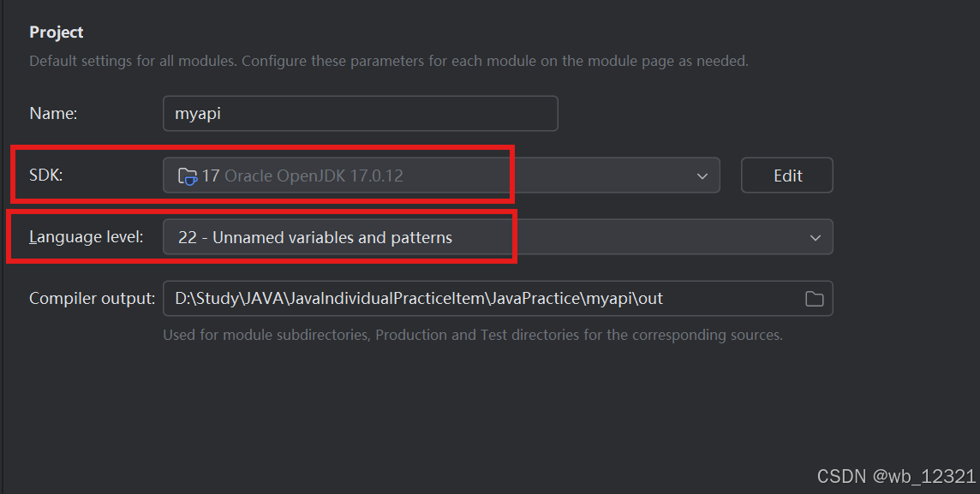980x494 pixels.
Task: Click the module subdirectories helper text
Action: pyautogui.click(x=471, y=334)
